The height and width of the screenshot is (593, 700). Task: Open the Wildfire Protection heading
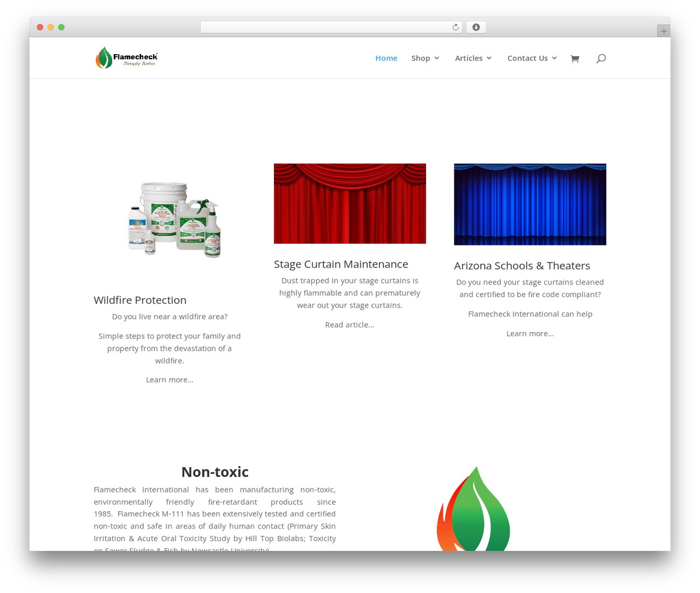pos(140,300)
